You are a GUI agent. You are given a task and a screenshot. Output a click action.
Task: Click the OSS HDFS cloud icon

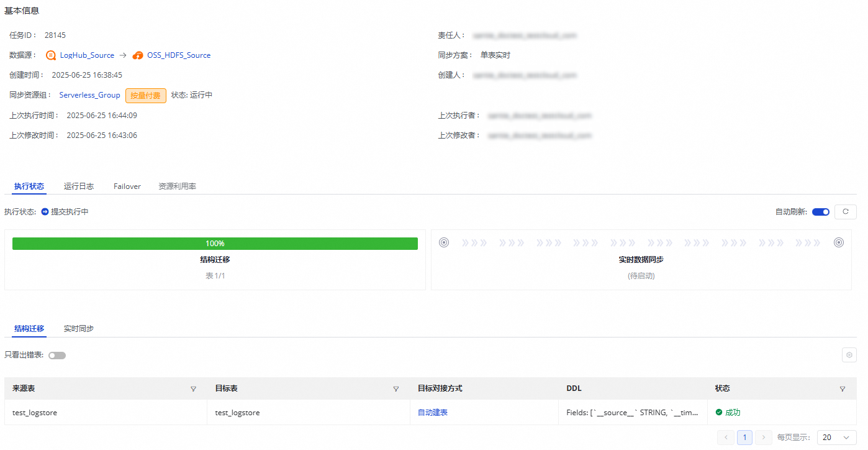(x=138, y=55)
